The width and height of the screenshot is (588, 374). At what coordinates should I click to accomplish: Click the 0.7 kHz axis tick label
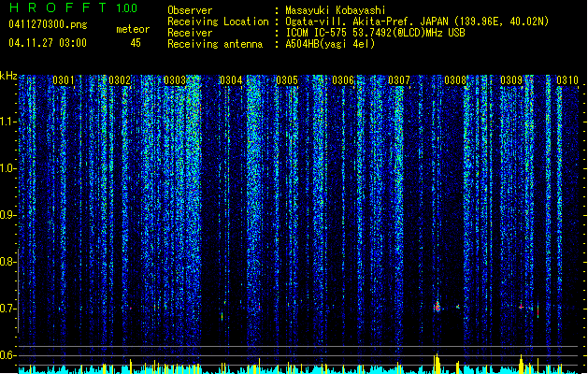8,309
